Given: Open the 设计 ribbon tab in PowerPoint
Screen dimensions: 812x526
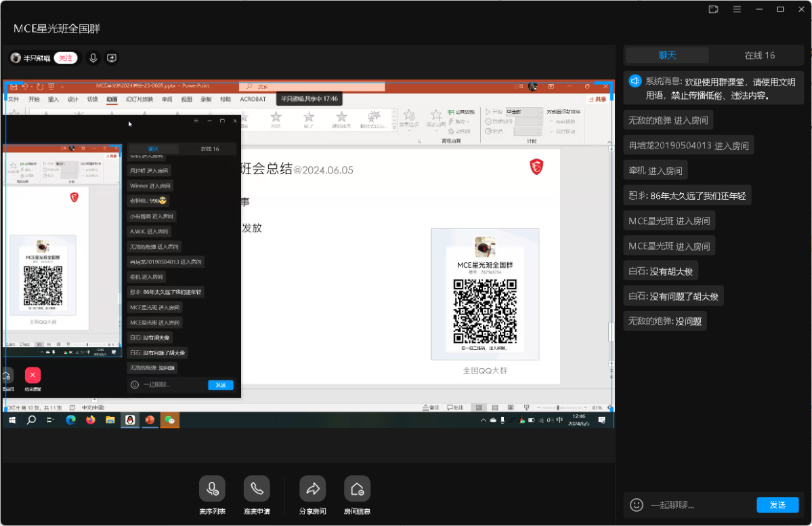Looking at the screenshot, I should coord(73,99).
